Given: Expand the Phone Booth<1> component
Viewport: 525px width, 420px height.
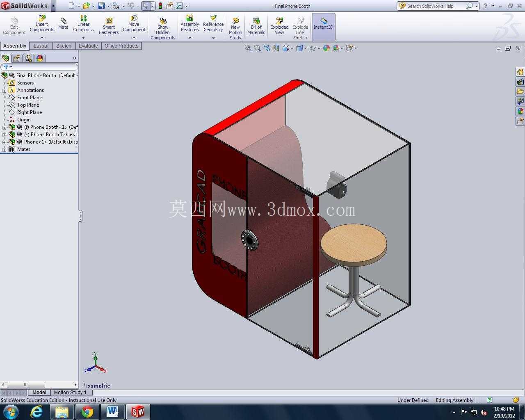Looking at the screenshot, I should tap(4, 127).
